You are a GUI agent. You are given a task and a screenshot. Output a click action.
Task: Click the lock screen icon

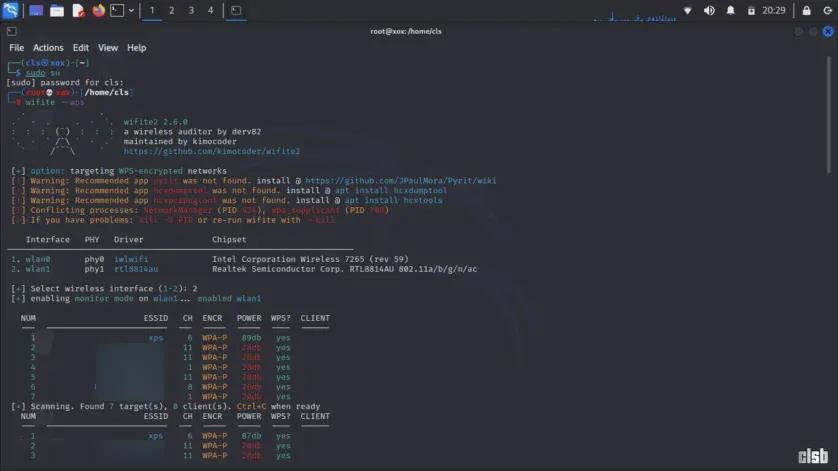[806, 10]
